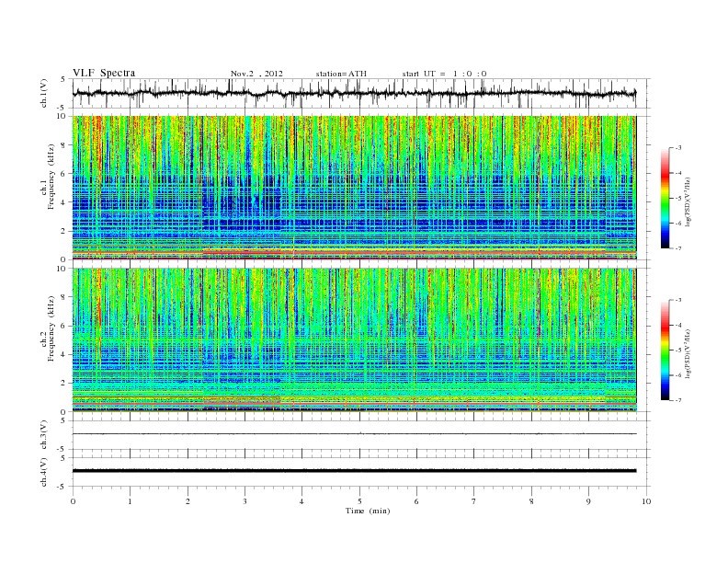
Task: Click the time axis tick label "1"
Action: point(130,501)
